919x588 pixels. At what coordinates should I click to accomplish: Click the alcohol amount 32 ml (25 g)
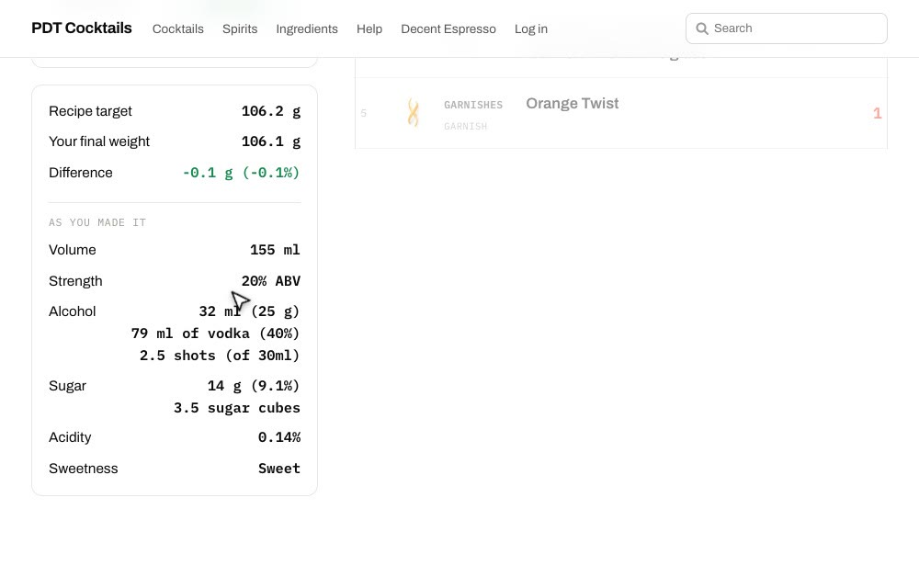pos(249,311)
